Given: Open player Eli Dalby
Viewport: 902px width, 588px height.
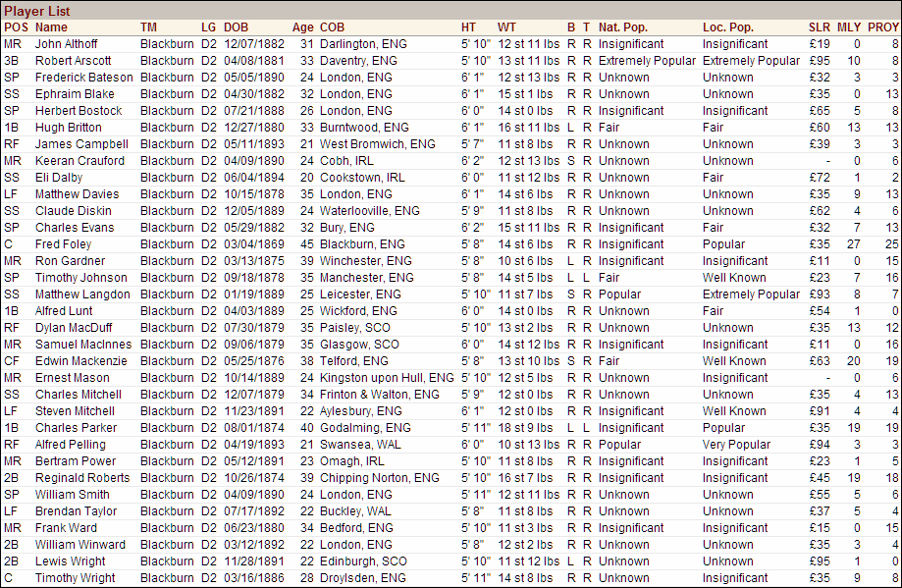Looking at the screenshot, I should click(x=59, y=178).
